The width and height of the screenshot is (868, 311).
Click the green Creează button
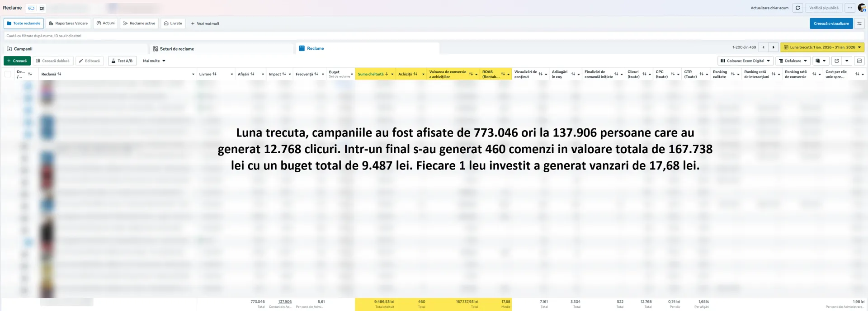pos(17,61)
